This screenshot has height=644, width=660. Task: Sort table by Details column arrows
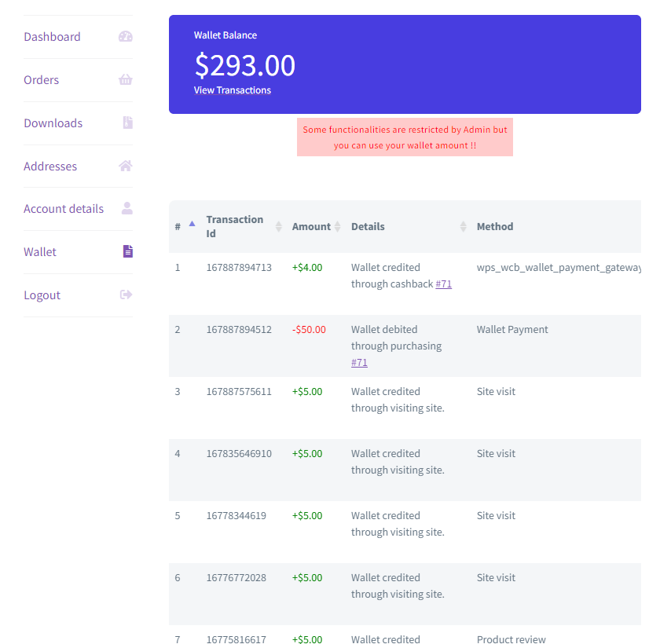(x=463, y=226)
